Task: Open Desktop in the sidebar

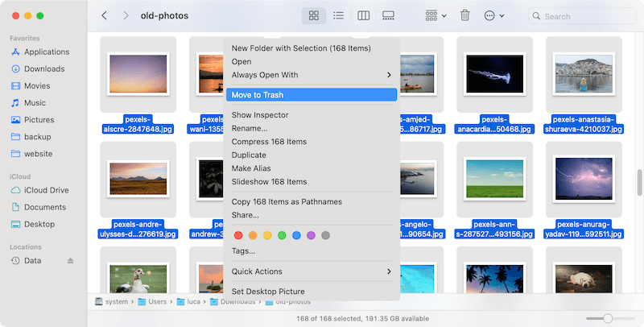Action: pos(33,224)
